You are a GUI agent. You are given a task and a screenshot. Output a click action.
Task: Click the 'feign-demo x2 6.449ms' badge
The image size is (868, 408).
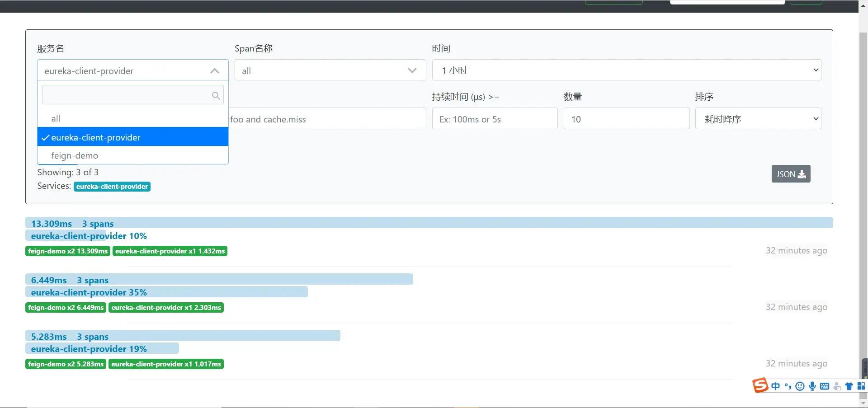pyautogui.click(x=66, y=307)
